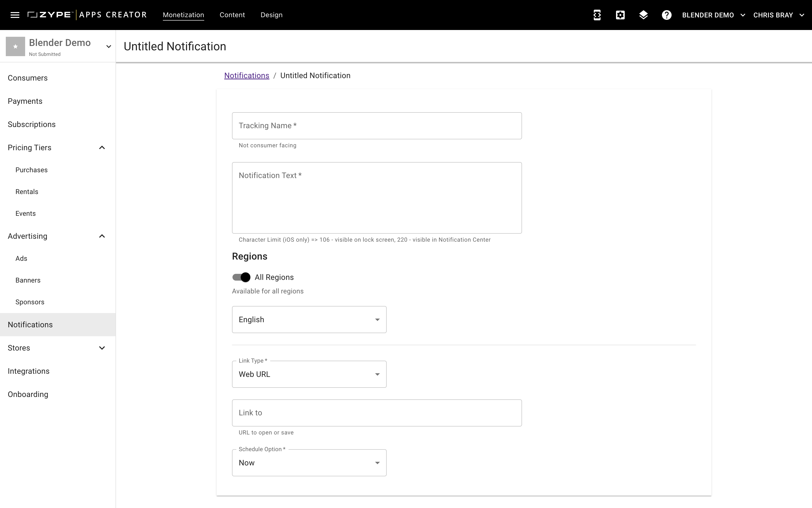The height and width of the screenshot is (508, 812).
Task: Select Events under Pricing Tiers
Action: tap(58, 213)
